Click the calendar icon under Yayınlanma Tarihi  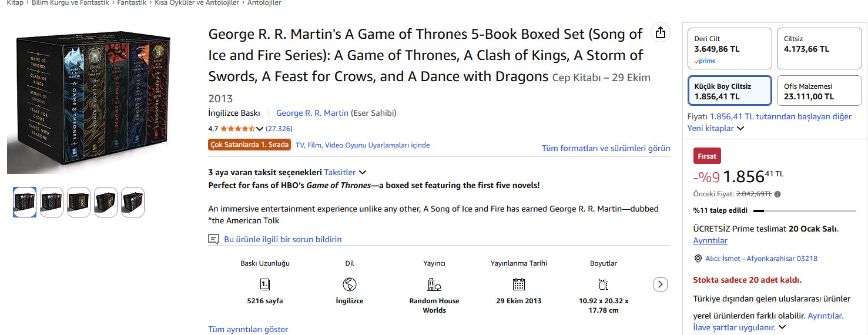click(x=518, y=284)
